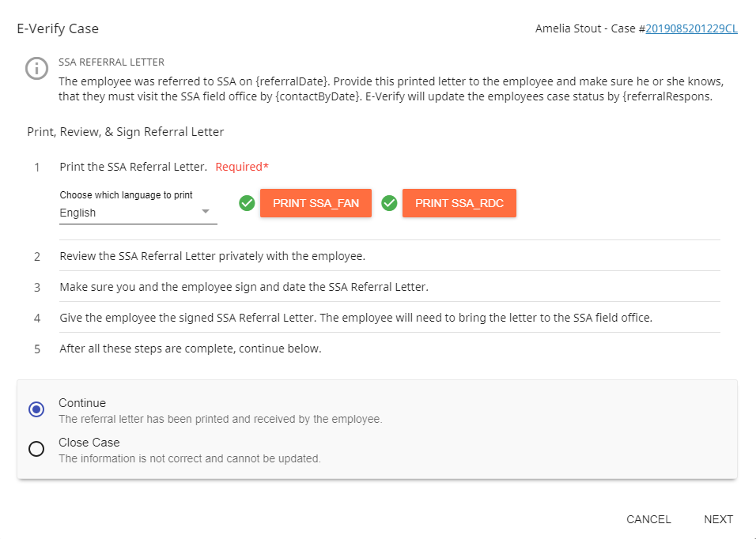Select the Close Case radio button
This screenshot has height=539, width=756.
(x=36, y=449)
